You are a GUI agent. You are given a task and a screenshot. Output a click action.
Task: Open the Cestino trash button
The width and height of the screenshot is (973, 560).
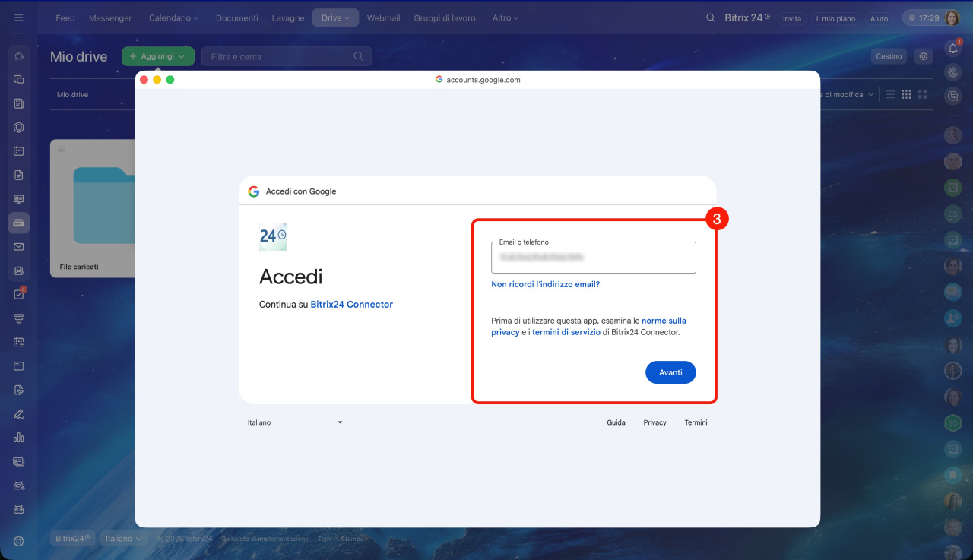point(889,56)
